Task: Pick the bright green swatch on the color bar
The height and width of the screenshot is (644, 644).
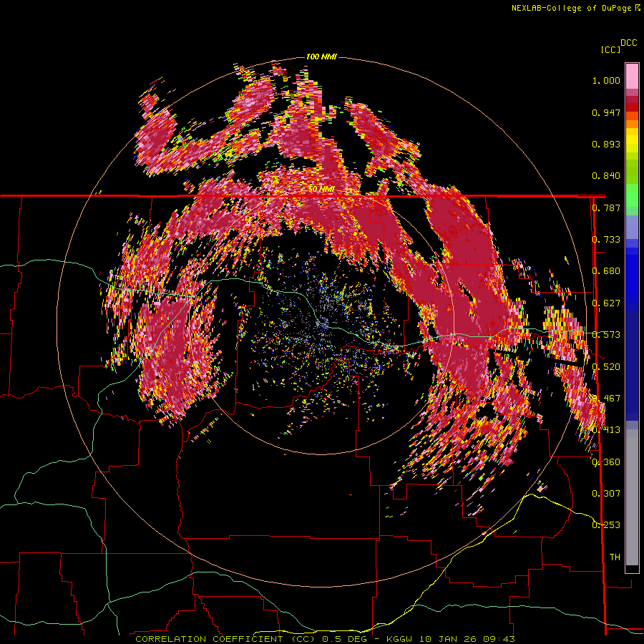Action: (x=632, y=195)
